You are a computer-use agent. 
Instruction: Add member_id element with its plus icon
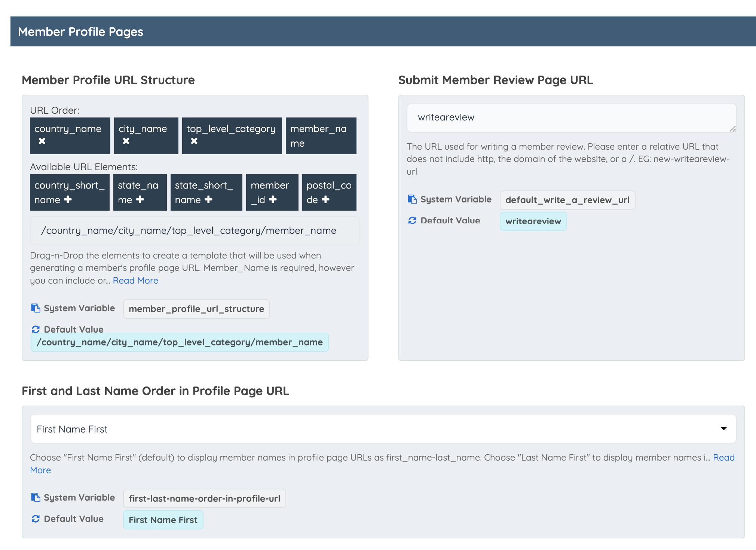pos(273,199)
